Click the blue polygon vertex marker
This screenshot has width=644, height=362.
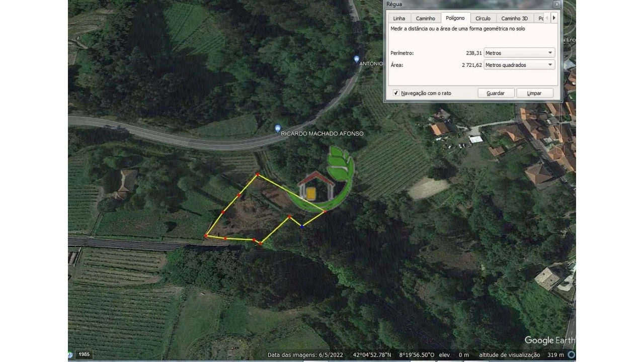coord(302,227)
